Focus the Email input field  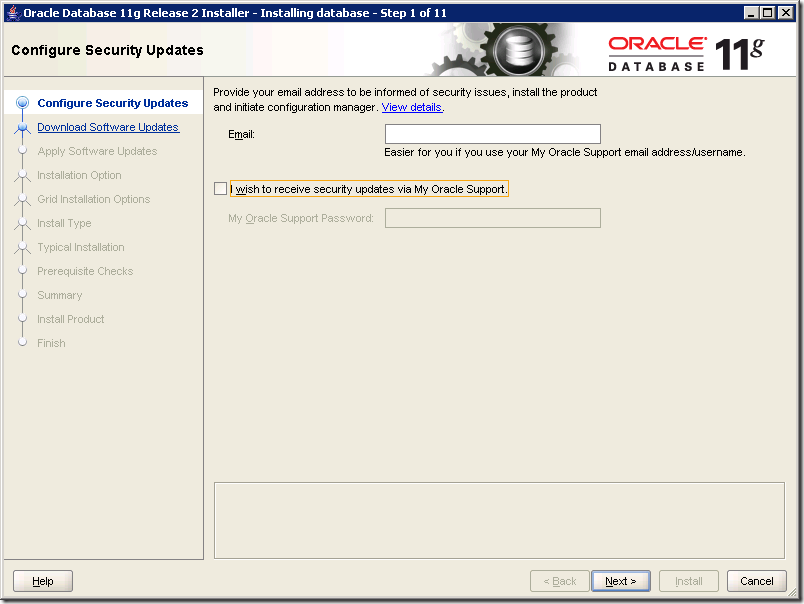coord(493,134)
